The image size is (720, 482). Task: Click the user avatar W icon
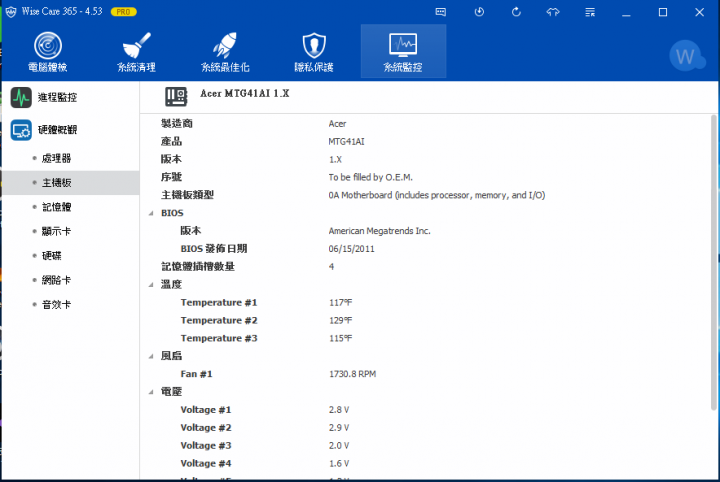tap(686, 56)
